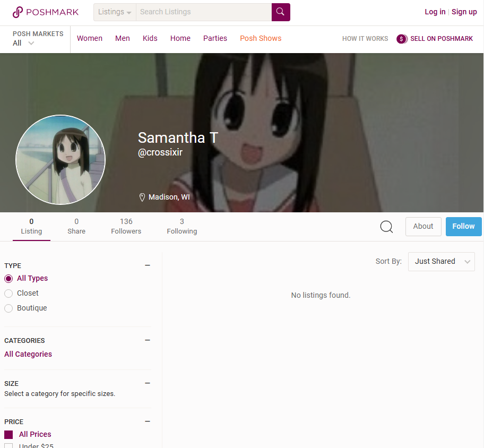
Task: Click the No listings found message
Action: click(321, 295)
